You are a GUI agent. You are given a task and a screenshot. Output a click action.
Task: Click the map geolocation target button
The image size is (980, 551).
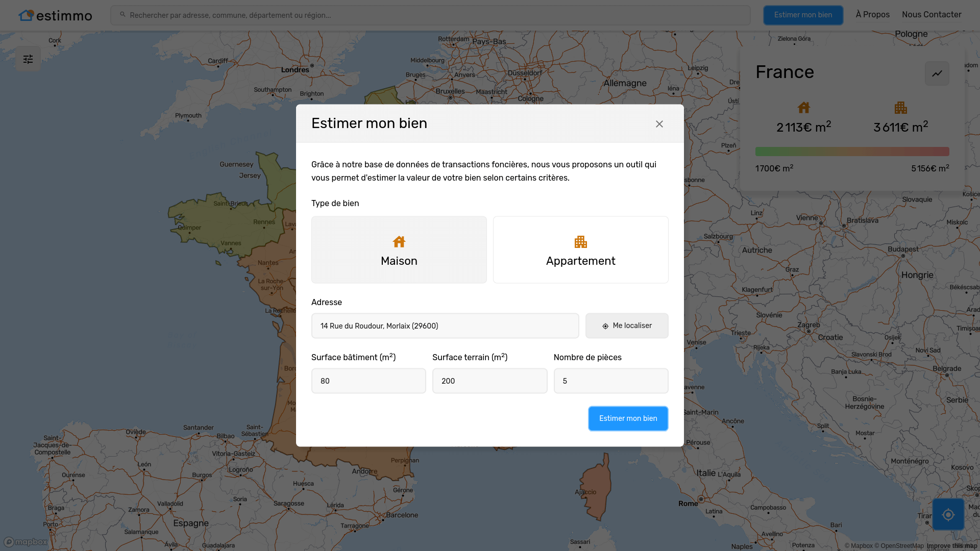[x=948, y=514]
